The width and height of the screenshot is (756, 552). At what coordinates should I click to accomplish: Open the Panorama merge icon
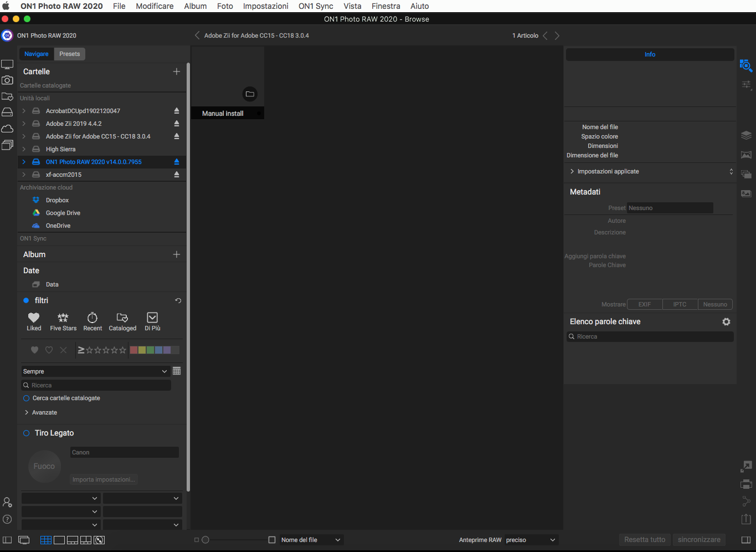click(x=746, y=155)
